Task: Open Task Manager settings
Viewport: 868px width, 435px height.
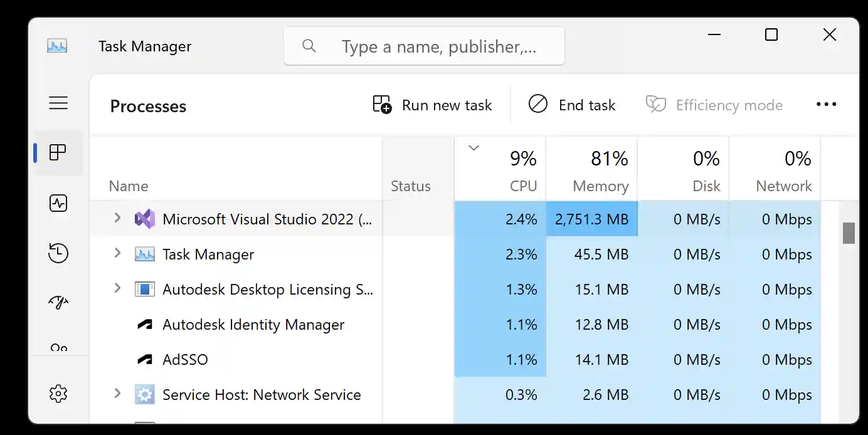Action: click(58, 393)
